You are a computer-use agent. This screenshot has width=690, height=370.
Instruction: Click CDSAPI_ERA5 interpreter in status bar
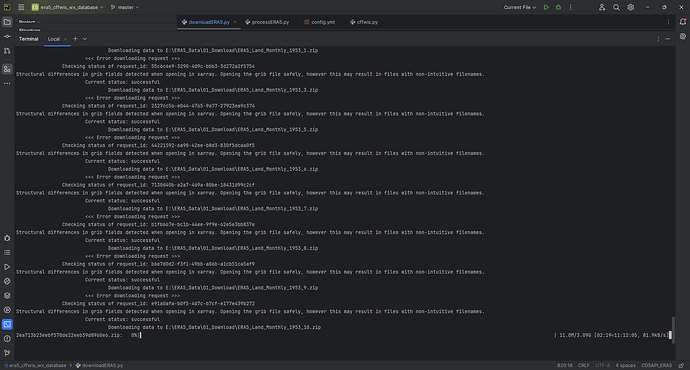tap(657, 366)
